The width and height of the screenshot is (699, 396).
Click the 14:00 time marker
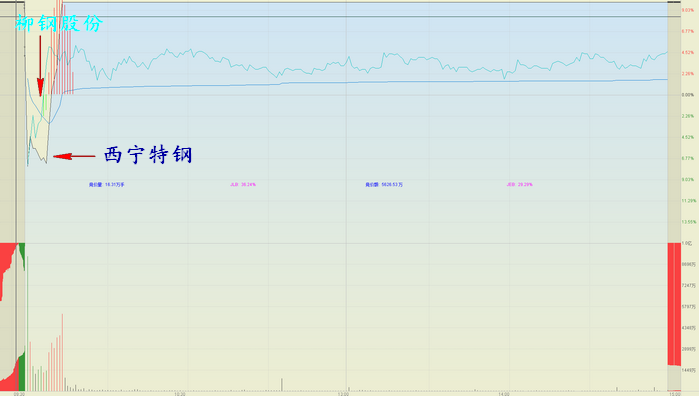[504, 394]
